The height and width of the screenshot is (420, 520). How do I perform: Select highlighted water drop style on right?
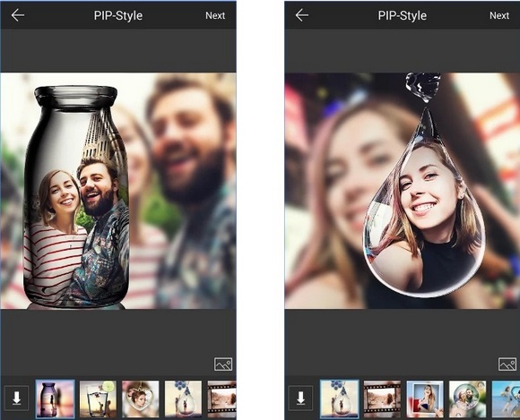(340, 399)
